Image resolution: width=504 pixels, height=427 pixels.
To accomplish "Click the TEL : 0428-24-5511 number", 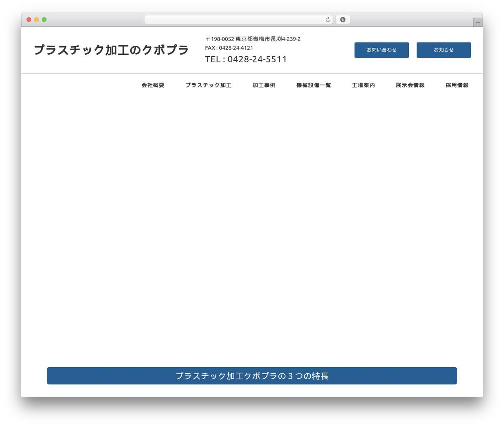I will [x=246, y=59].
